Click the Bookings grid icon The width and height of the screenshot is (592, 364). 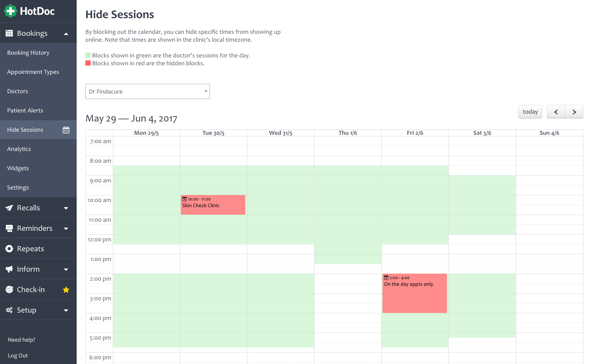[9, 33]
